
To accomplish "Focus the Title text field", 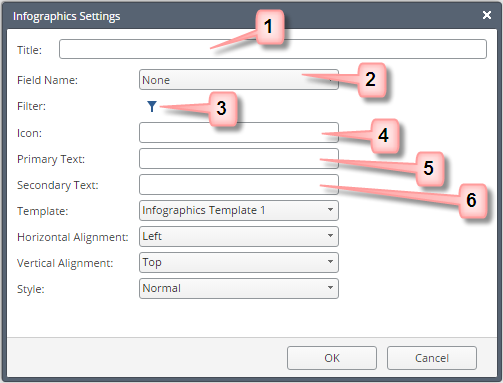I will [x=273, y=49].
